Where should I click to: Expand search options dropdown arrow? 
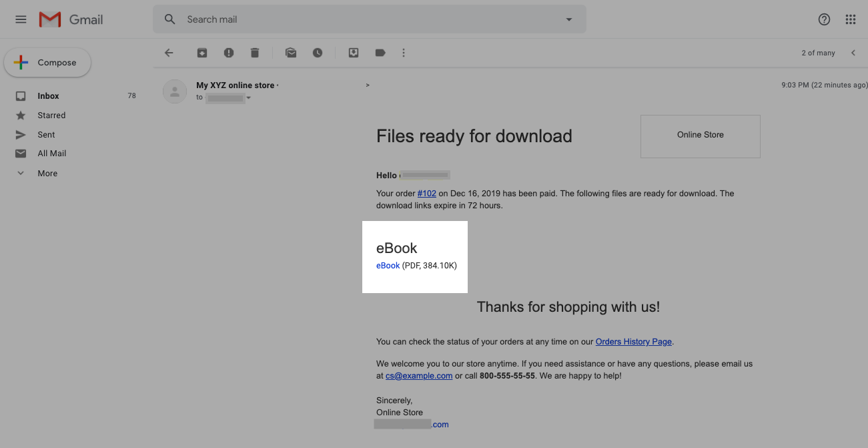coord(569,19)
